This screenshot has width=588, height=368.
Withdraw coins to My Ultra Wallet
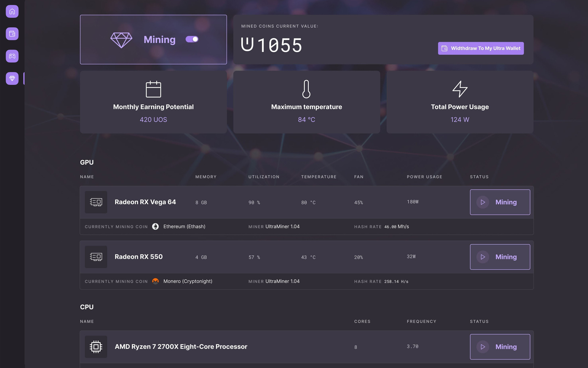(480, 49)
